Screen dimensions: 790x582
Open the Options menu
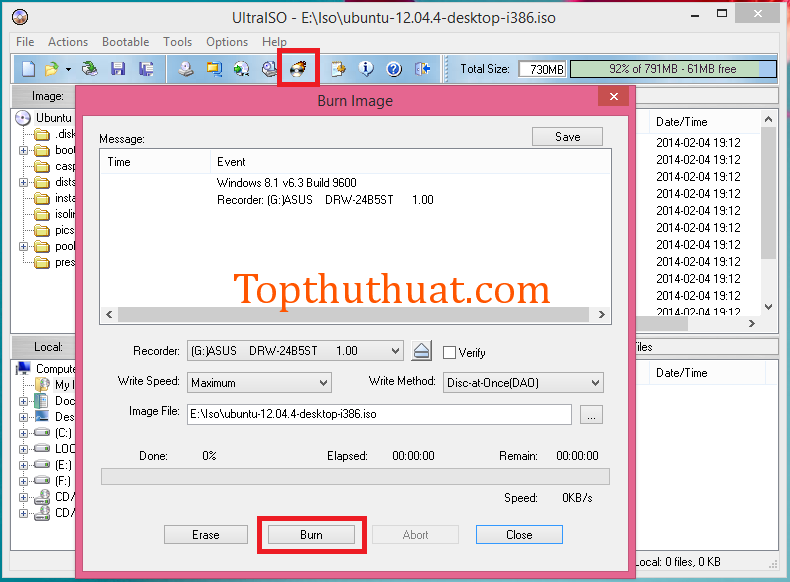(227, 42)
